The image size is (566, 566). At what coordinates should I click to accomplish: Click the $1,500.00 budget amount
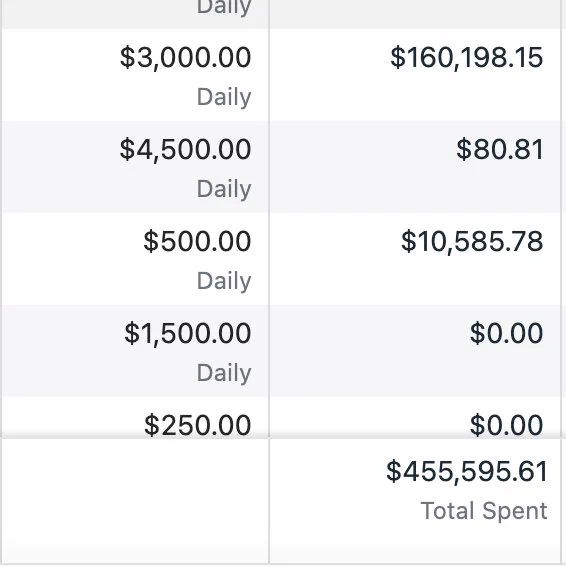tap(187, 333)
